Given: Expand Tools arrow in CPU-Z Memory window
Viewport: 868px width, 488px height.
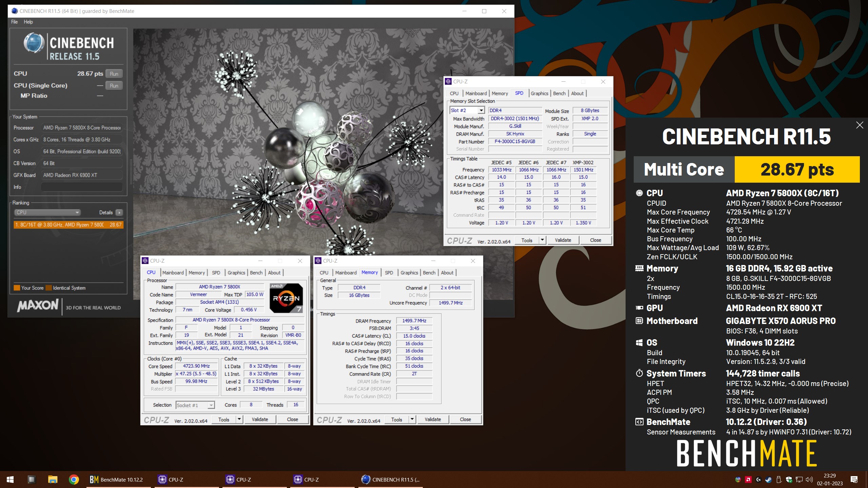Looking at the screenshot, I should pyautogui.click(x=412, y=420).
